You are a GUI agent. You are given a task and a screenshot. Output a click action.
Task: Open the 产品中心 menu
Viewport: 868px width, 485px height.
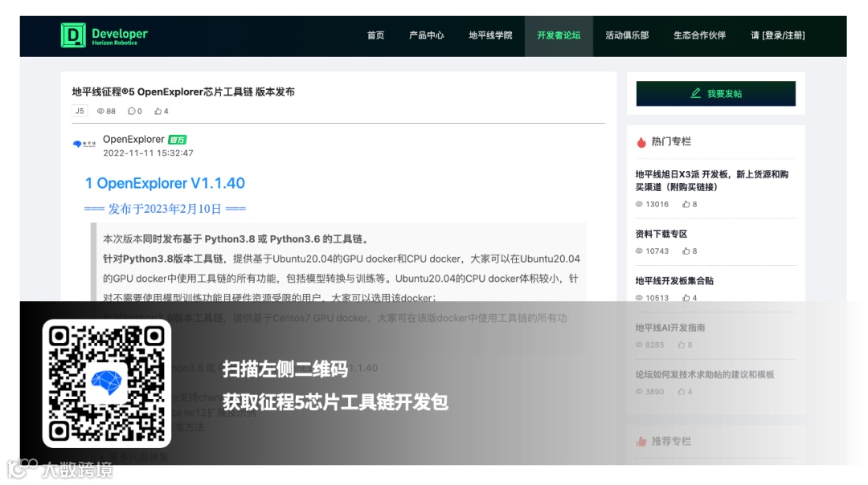pos(426,35)
